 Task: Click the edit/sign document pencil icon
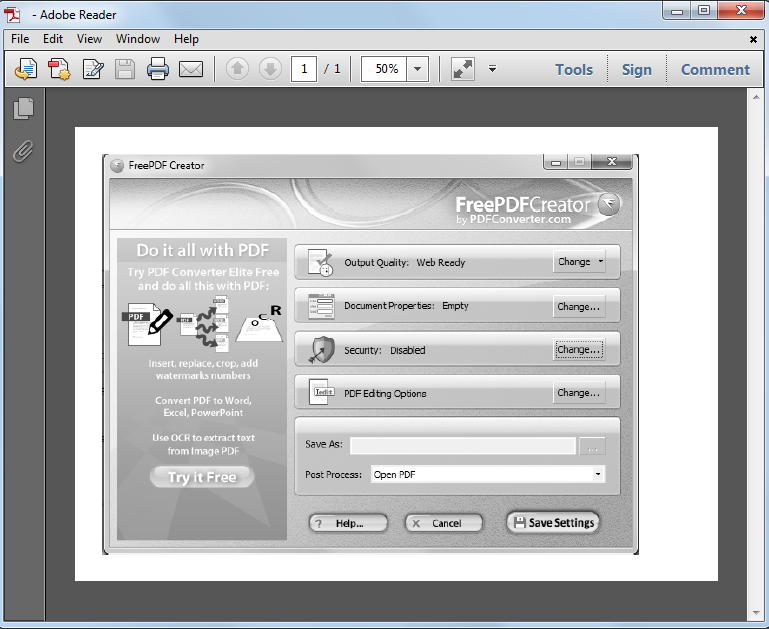(93, 69)
